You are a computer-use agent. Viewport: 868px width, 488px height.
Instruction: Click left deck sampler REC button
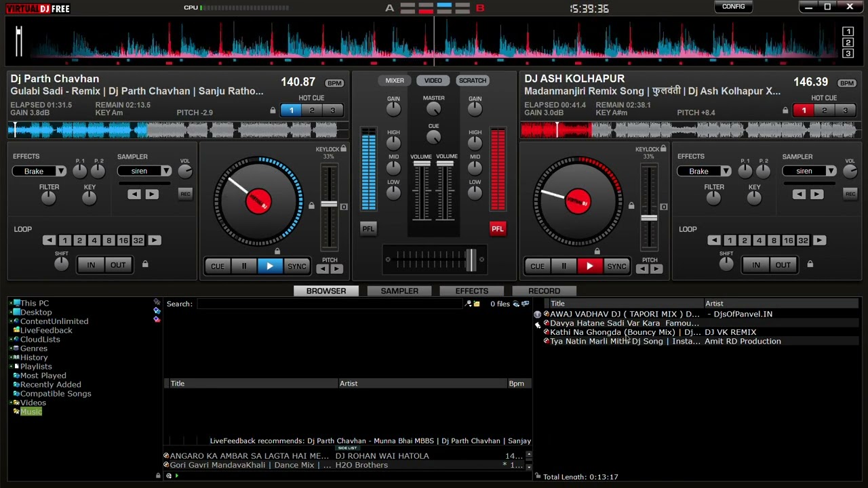pos(185,195)
